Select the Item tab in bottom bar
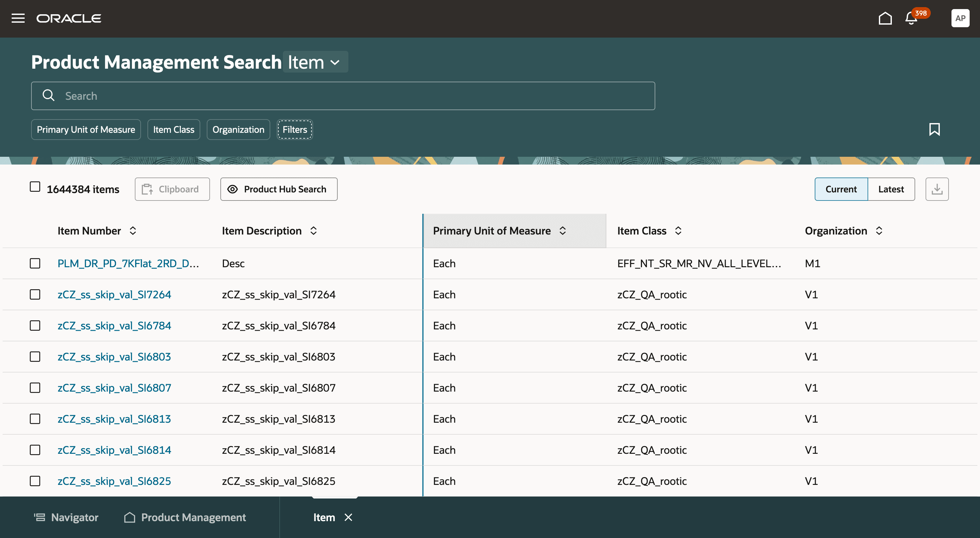 324,517
